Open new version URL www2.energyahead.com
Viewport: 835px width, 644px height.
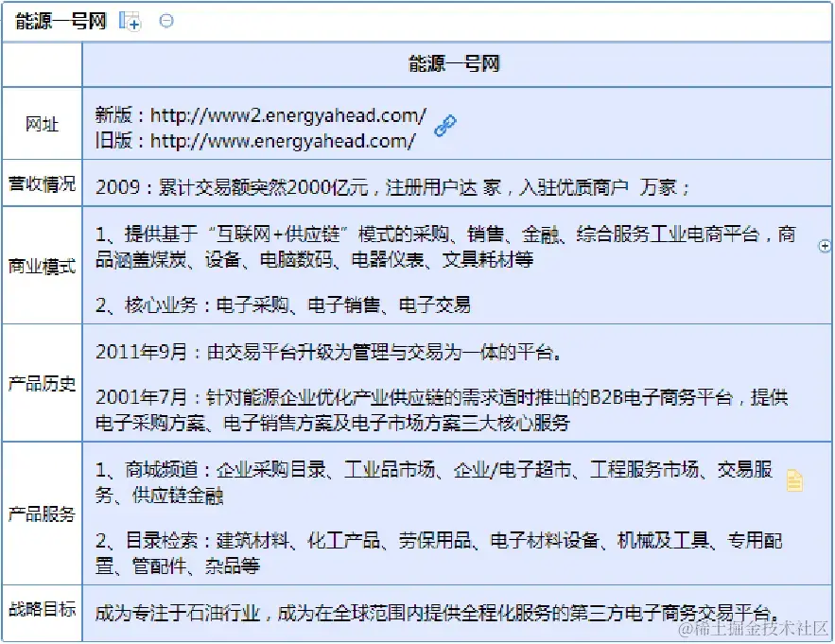[288, 115]
